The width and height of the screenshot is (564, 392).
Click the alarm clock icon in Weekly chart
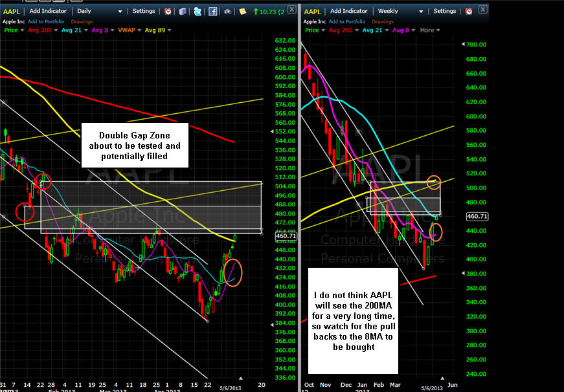[469, 12]
